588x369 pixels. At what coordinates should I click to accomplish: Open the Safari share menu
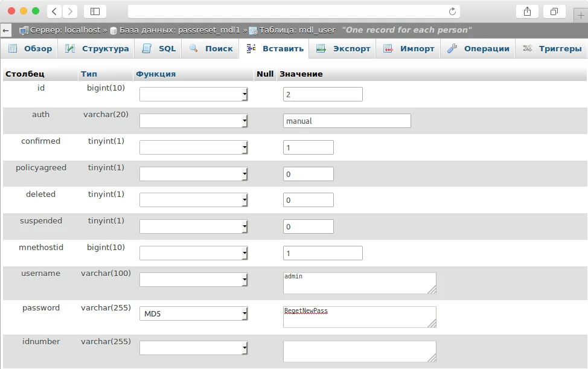click(x=527, y=11)
